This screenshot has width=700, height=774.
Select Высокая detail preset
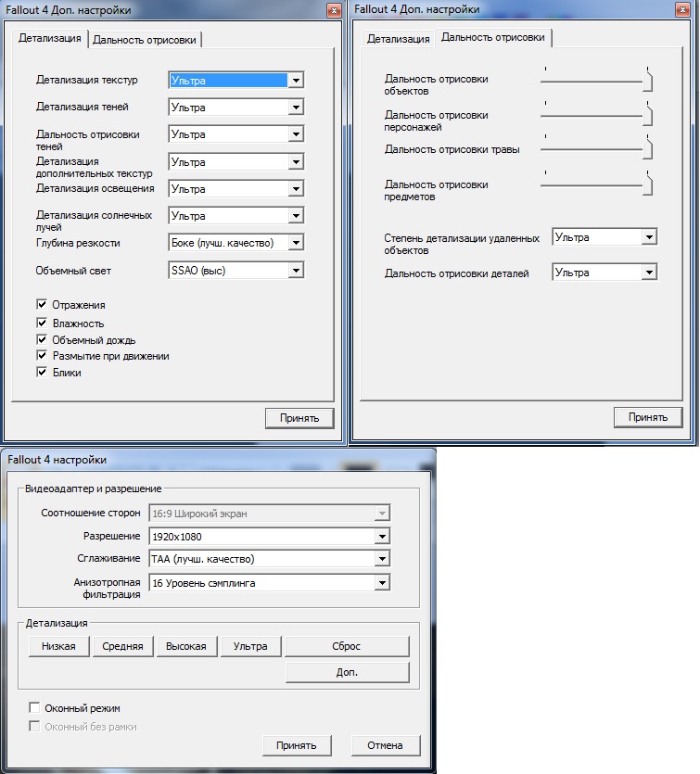[x=186, y=646]
